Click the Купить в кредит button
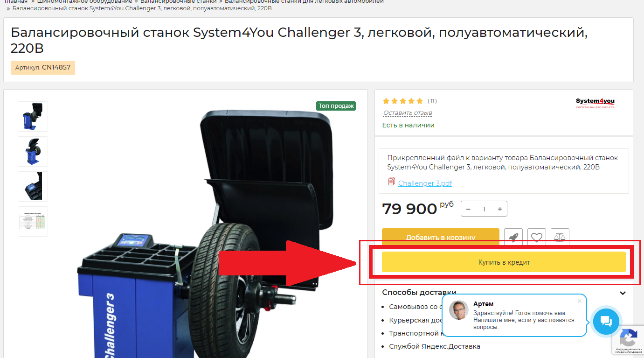Image resolution: width=644 pixels, height=358 pixels. click(x=504, y=262)
